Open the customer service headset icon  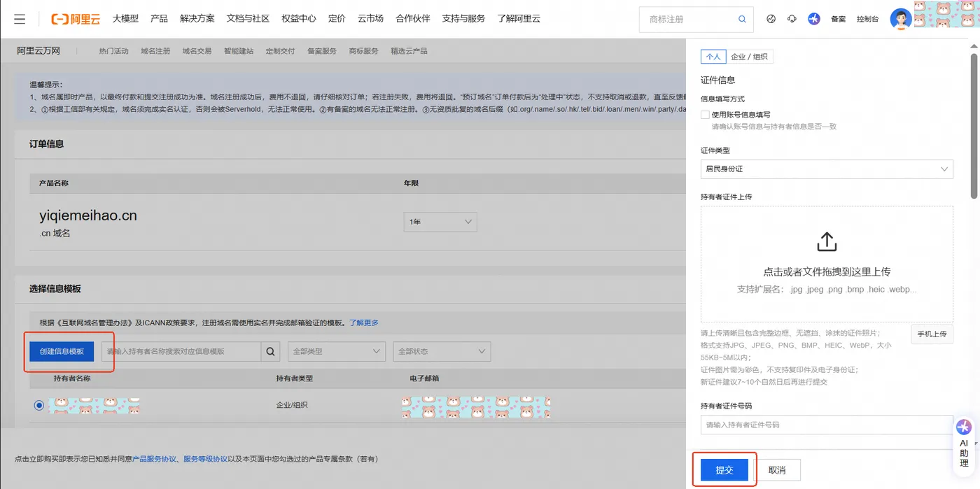[792, 19]
